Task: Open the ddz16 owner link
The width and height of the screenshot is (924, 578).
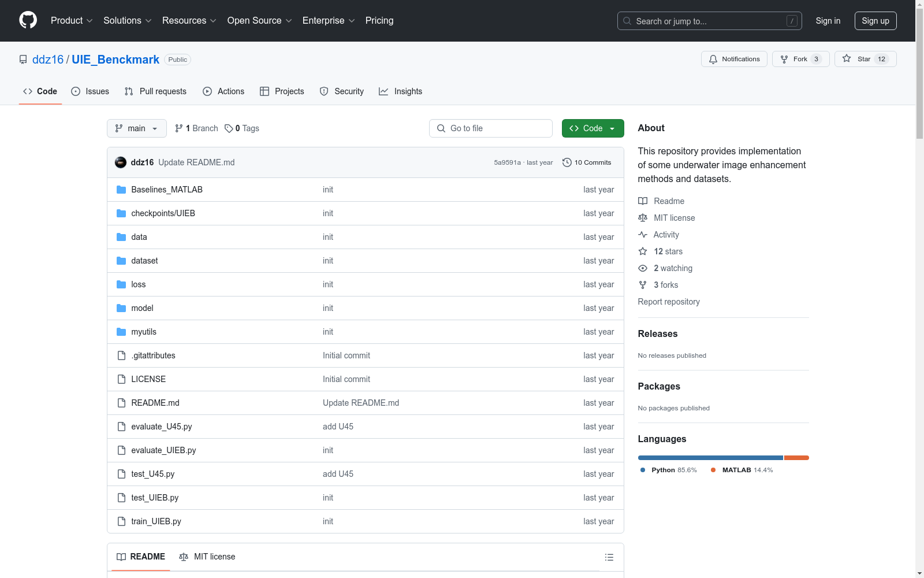Action: [x=48, y=60]
